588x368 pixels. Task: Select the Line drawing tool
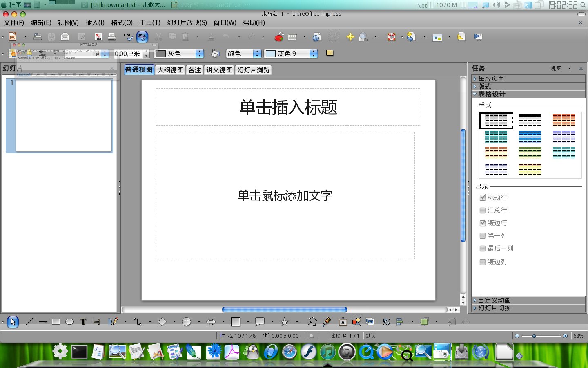point(29,322)
